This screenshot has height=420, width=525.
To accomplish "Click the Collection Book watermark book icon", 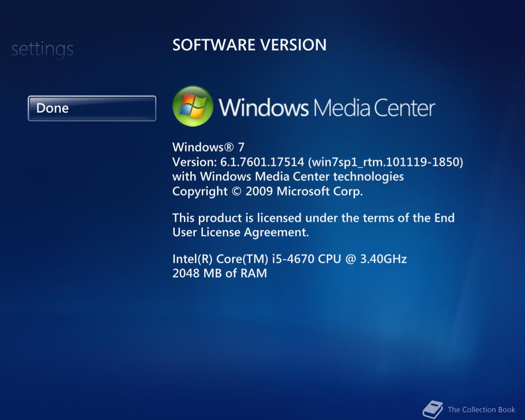I will [433, 409].
